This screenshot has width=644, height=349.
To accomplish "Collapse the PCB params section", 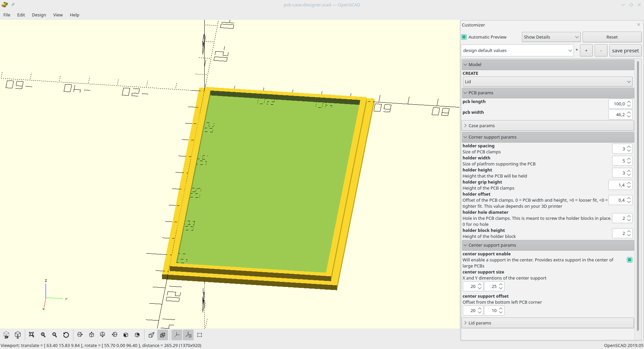I will coord(548,93).
